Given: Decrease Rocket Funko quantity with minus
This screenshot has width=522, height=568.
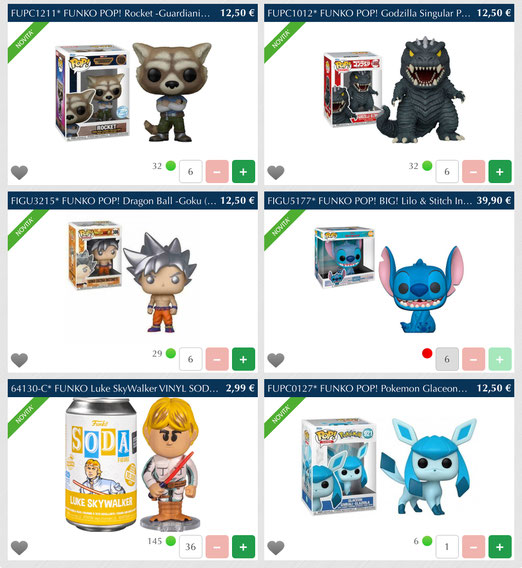Looking at the screenshot, I should 217,171.
